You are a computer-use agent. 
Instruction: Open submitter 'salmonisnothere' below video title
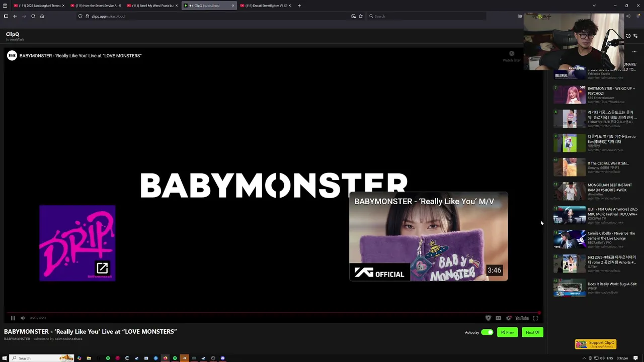68,339
